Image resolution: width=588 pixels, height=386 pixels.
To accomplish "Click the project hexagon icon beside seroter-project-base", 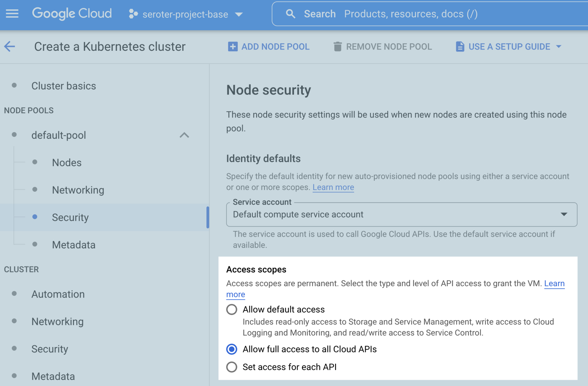I will 133,14.
